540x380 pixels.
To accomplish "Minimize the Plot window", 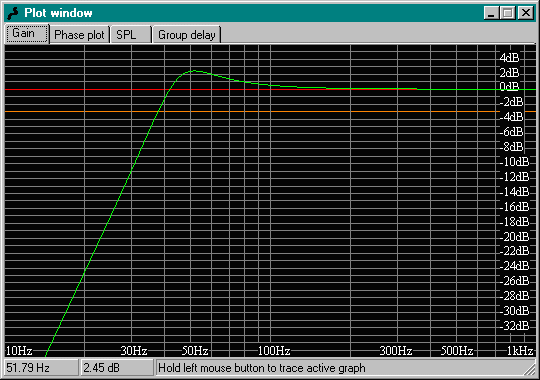I will coord(491,13).
